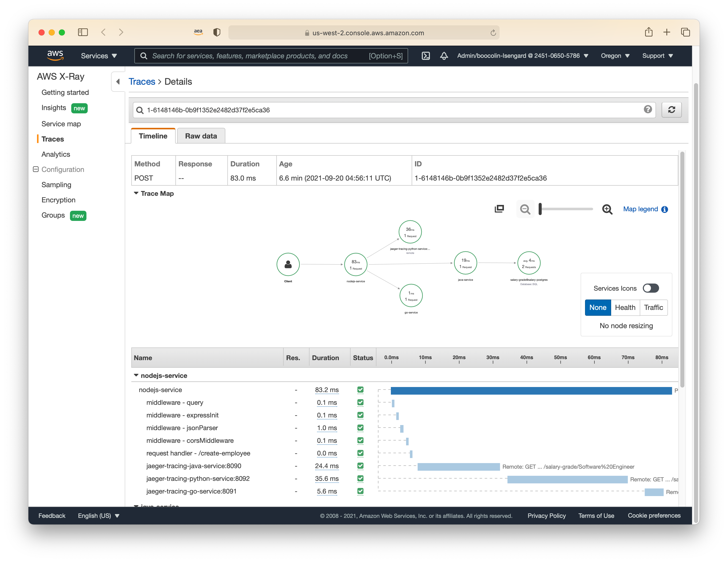Click the fit-to-screen map icon
Image resolution: width=728 pixels, height=562 pixels.
point(499,209)
